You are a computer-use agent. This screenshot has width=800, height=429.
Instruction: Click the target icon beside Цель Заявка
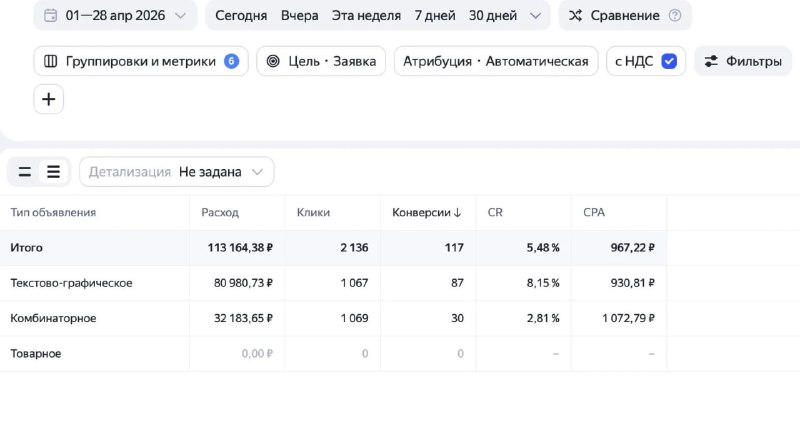273,61
